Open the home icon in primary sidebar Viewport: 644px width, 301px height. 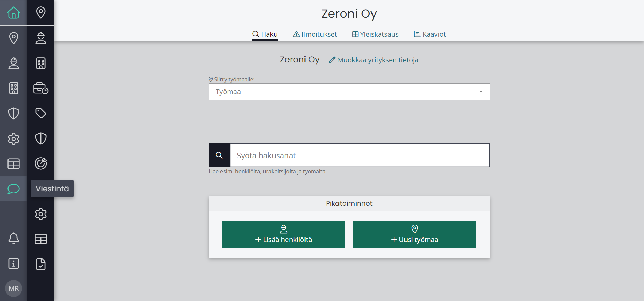click(x=14, y=13)
